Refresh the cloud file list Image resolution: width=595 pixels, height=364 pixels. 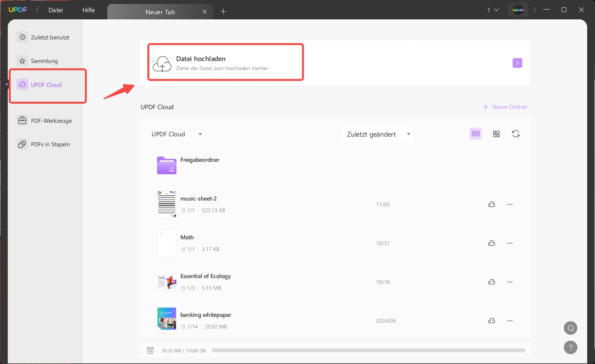[x=516, y=134]
